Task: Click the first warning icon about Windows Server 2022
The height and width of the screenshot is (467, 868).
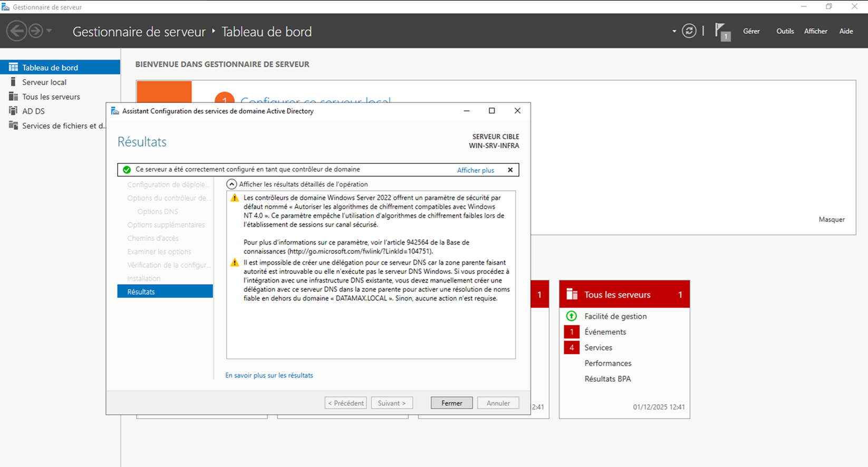Action: point(235,198)
